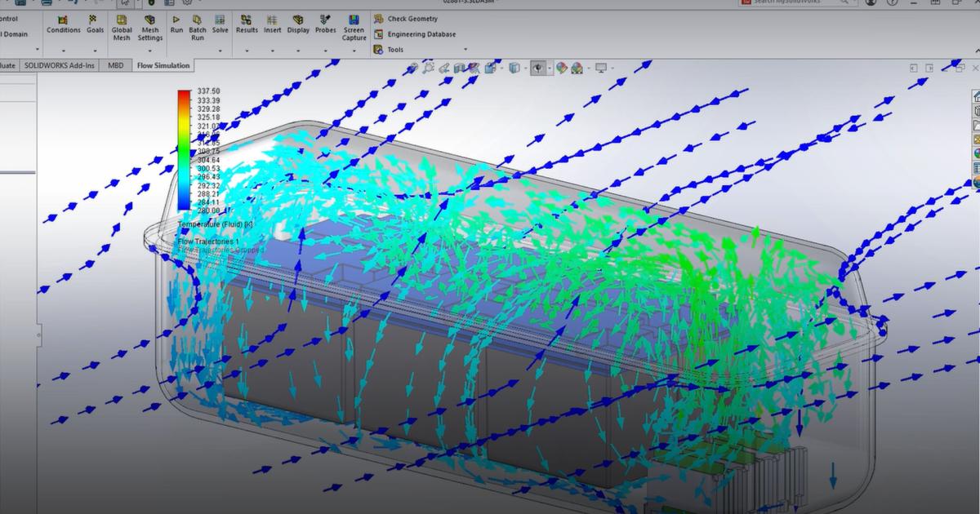The height and width of the screenshot is (514, 980).
Task: Expand the Results dropdown arrow
Action: click(x=247, y=50)
